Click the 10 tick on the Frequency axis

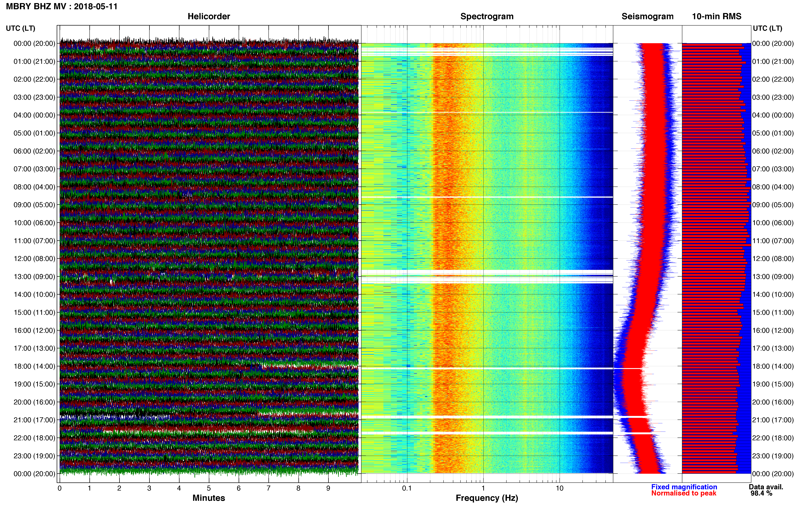[559, 488]
